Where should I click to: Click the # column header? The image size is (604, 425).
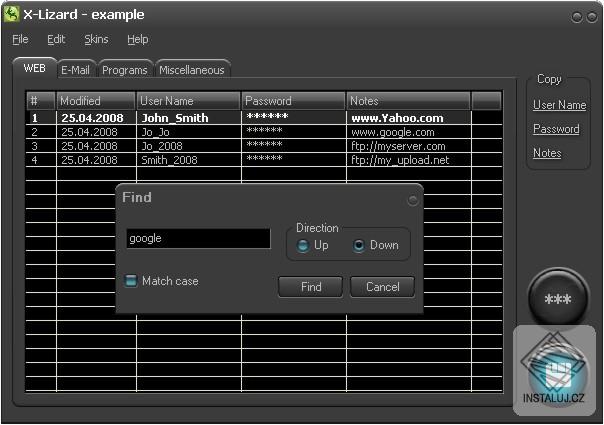[x=41, y=101]
